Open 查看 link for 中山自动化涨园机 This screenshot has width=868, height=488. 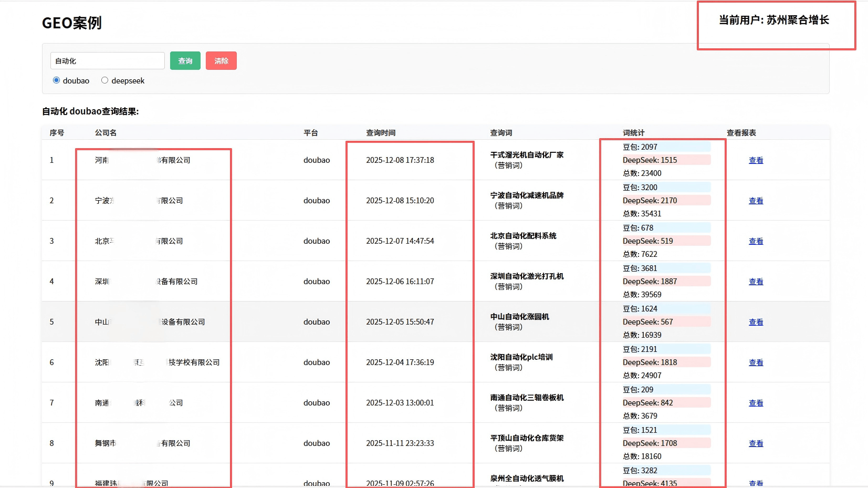pyautogui.click(x=756, y=322)
